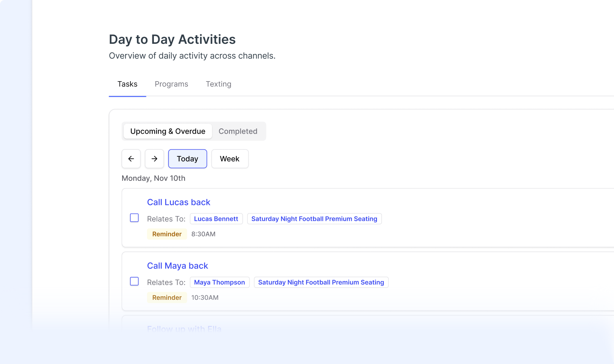This screenshot has height=364, width=614.
Task: Check off the Call Maya back task
Action: [134, 281]
